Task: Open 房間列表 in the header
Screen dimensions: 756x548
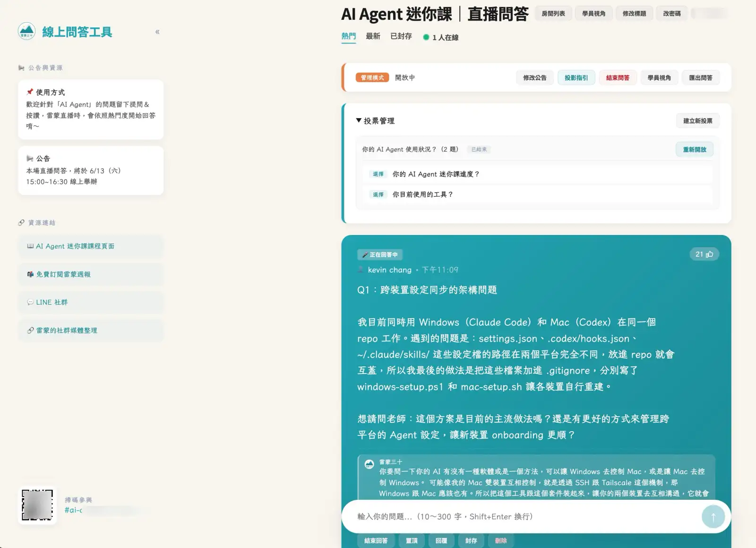Action: tap(553, 13)
